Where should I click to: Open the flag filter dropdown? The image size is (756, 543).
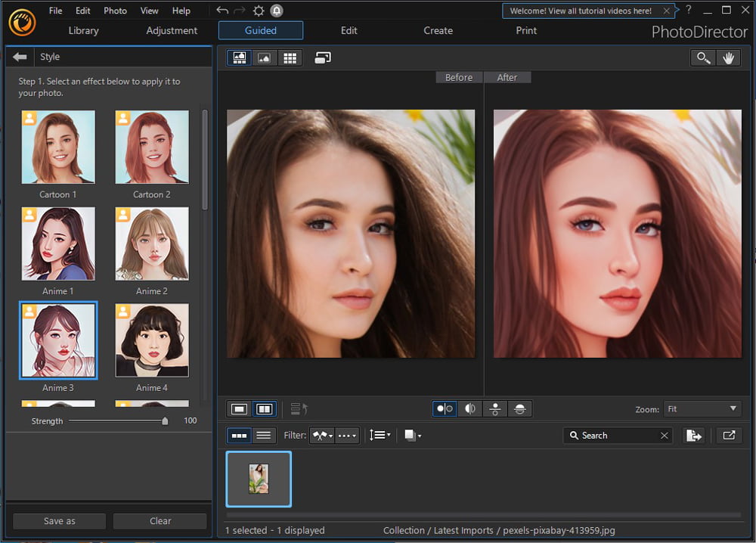321,435
